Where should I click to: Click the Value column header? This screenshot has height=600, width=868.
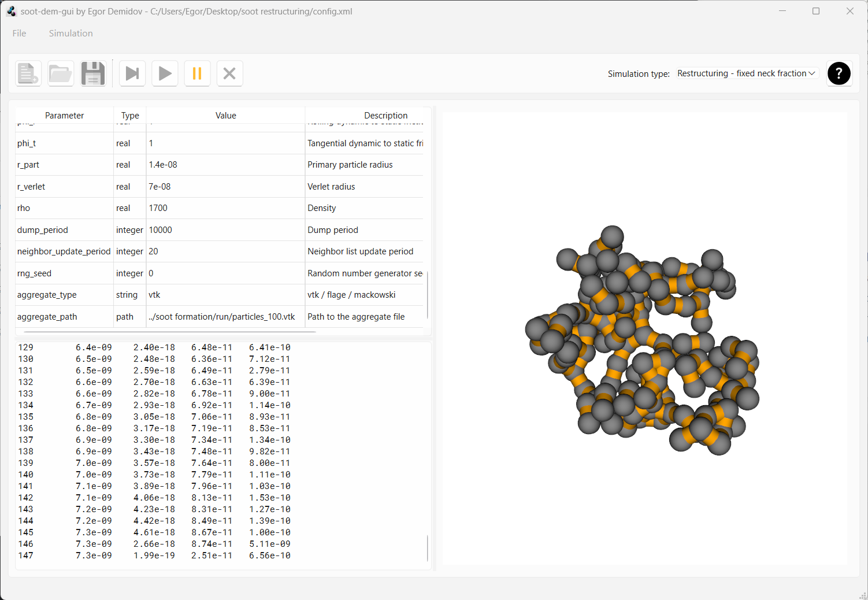pyautogui.click(x=226, y=116)
